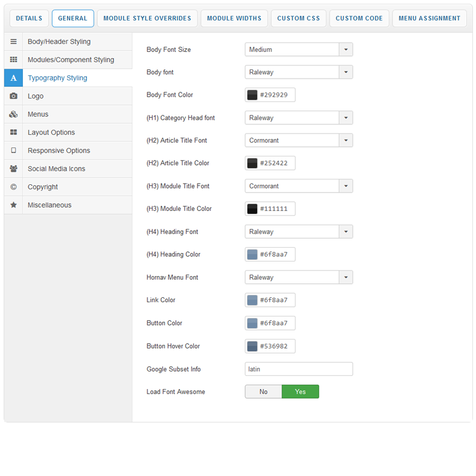This screenshot has width=476, height=476.
Task: Pick the Button Hover Color swatch
Action: 252,346
